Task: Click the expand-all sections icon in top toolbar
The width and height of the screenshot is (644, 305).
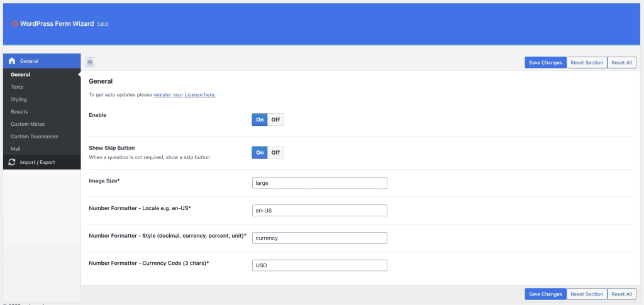Action: [x=90, y=62]
